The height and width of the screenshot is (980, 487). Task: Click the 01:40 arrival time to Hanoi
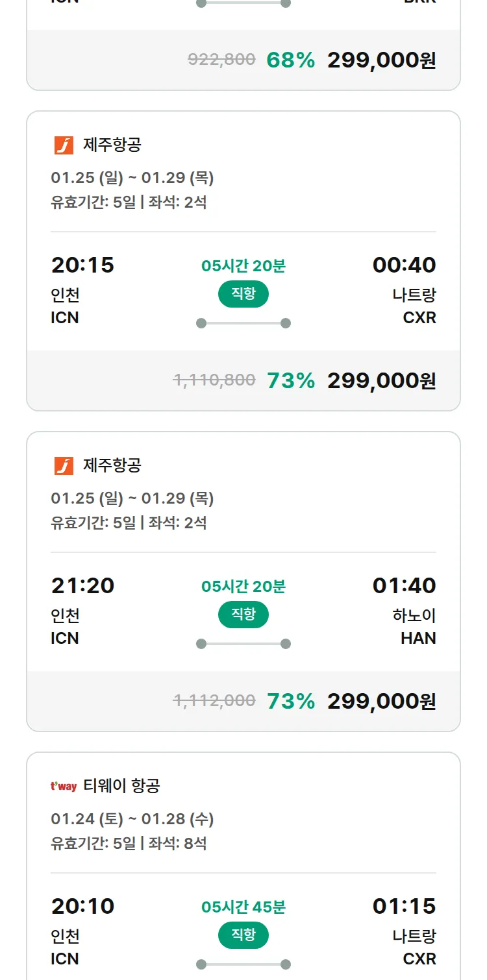click(x=404, y=585)
